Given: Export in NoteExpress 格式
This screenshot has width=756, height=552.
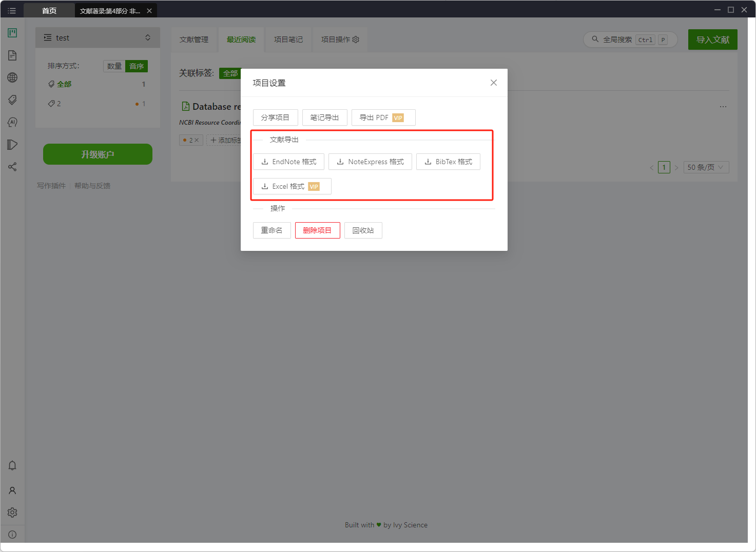Looking at the screenshot, I should click(x=370, y=162).
